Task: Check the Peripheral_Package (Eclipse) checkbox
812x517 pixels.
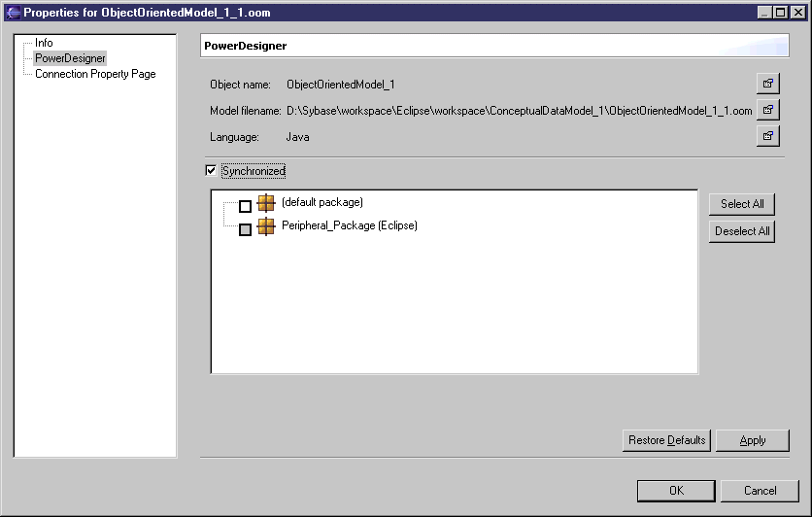Action: coord(245,229)
